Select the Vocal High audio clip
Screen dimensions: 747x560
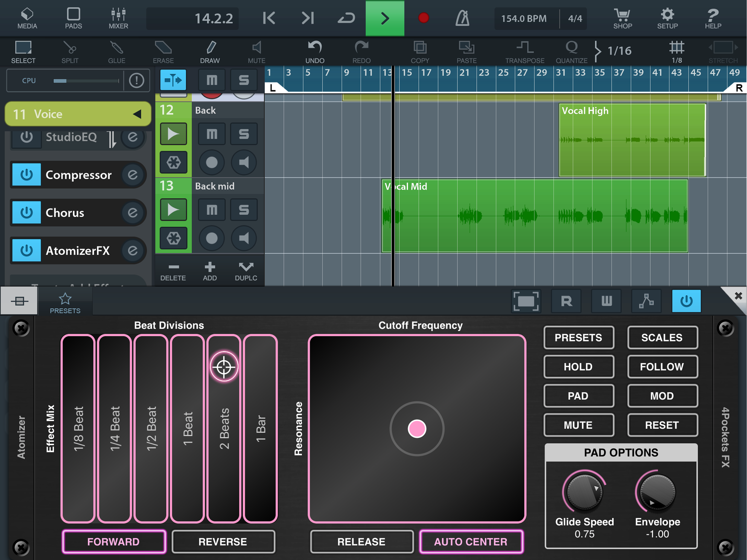click(632, 140)
